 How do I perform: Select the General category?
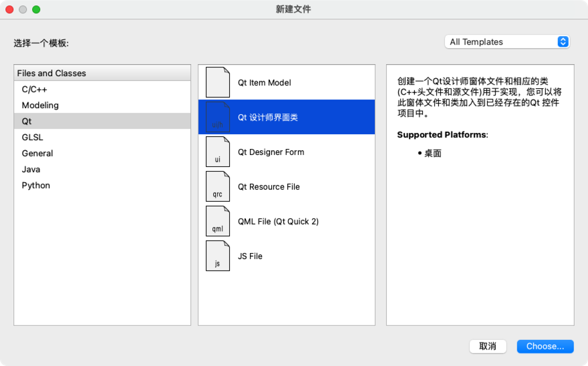point(102,154)
